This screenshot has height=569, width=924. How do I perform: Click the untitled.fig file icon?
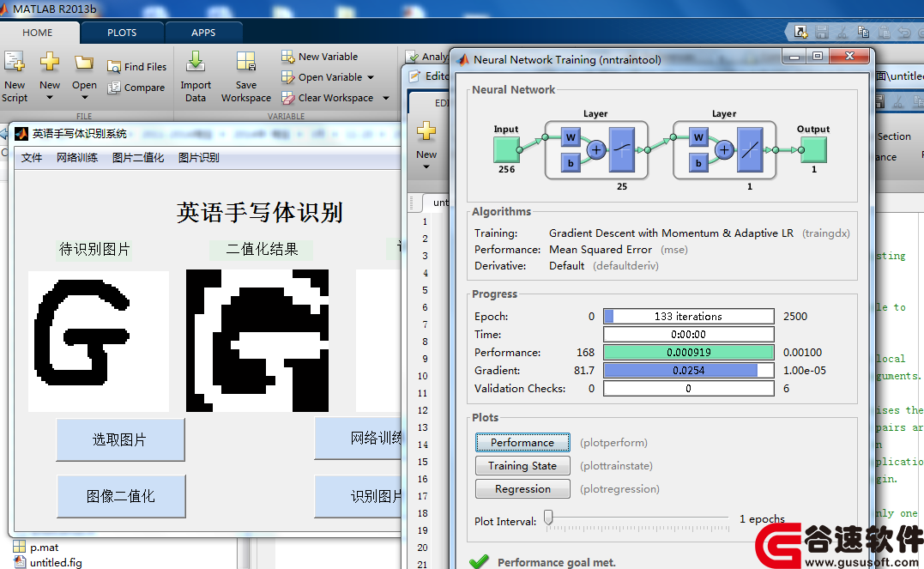20,562
